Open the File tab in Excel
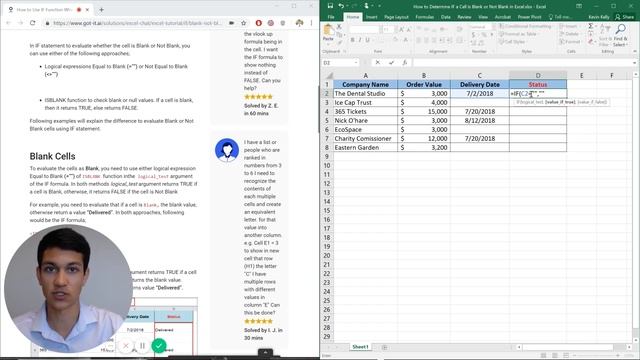 [x=331, y=17]
